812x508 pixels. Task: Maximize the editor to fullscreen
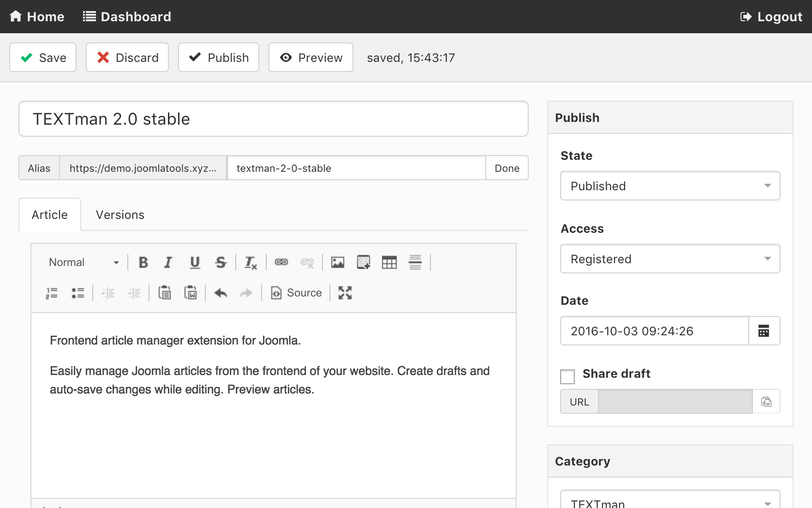click(x=345, y=293)
